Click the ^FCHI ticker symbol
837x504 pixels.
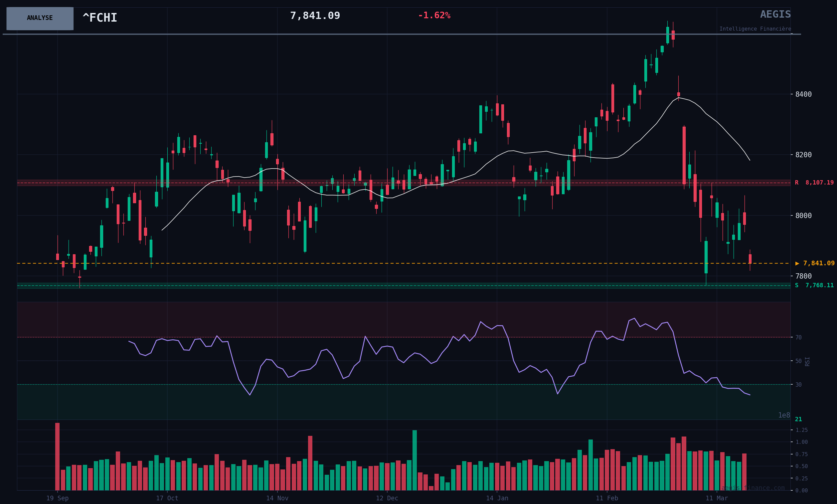pyautogui.click(x=100, y=18)
